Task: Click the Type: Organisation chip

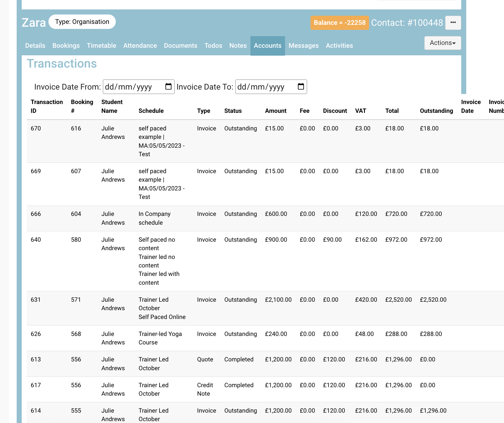Action: [82, 22]
